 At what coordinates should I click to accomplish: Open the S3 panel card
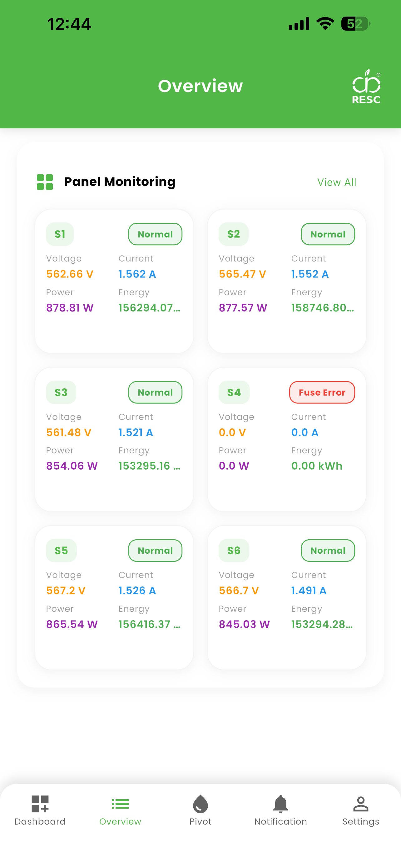click(x=114, y=439)
